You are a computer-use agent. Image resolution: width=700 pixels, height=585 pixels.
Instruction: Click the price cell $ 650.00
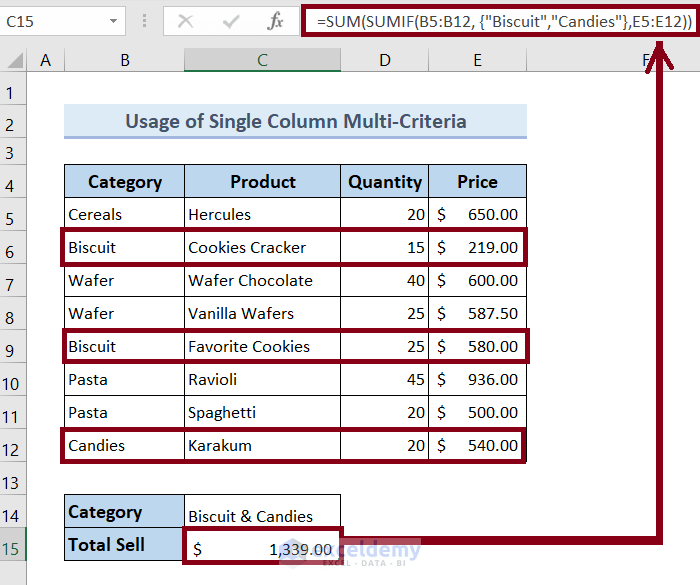[x=478, y=214]
